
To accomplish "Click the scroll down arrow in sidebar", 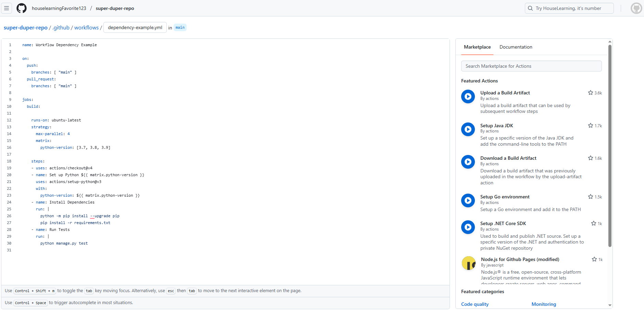I will pos(610,305).
